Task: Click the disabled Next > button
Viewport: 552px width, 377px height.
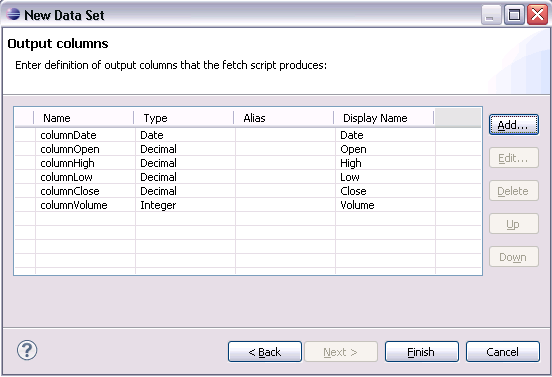Action: pyautogui.click(x=341, y=352)
